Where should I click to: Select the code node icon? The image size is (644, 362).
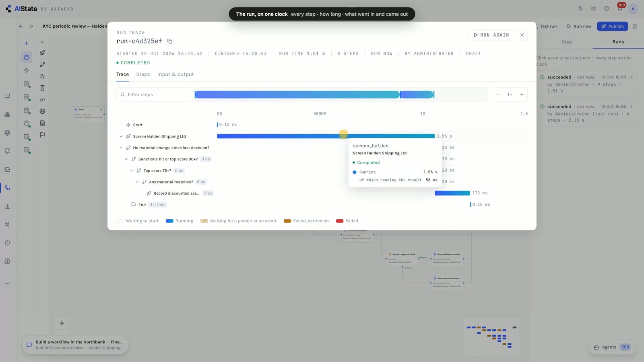tap(42, 100)
